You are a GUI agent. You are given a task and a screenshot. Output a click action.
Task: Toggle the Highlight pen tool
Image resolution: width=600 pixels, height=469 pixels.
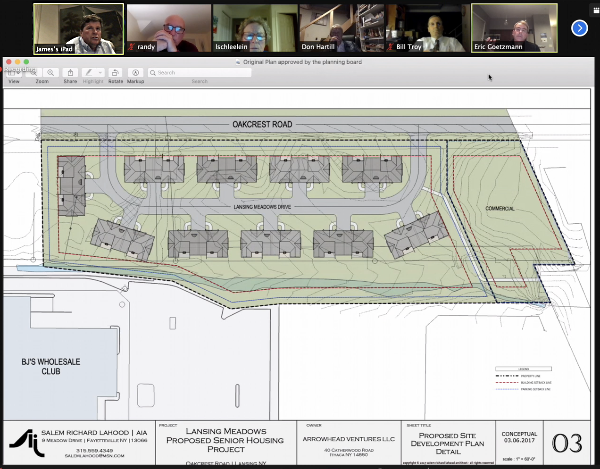[x=88, y=72]
